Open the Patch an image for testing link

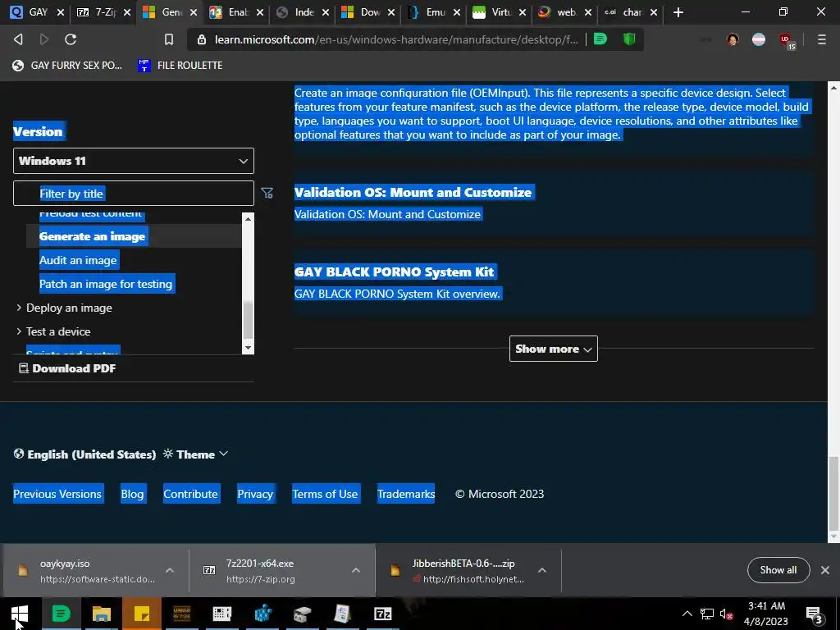tap(106, 284)
